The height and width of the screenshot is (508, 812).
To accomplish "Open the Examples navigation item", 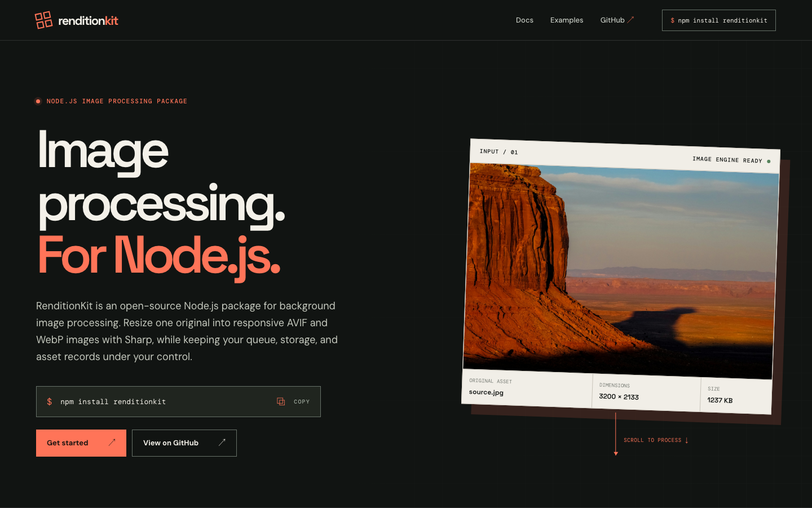I will point(567,20).
